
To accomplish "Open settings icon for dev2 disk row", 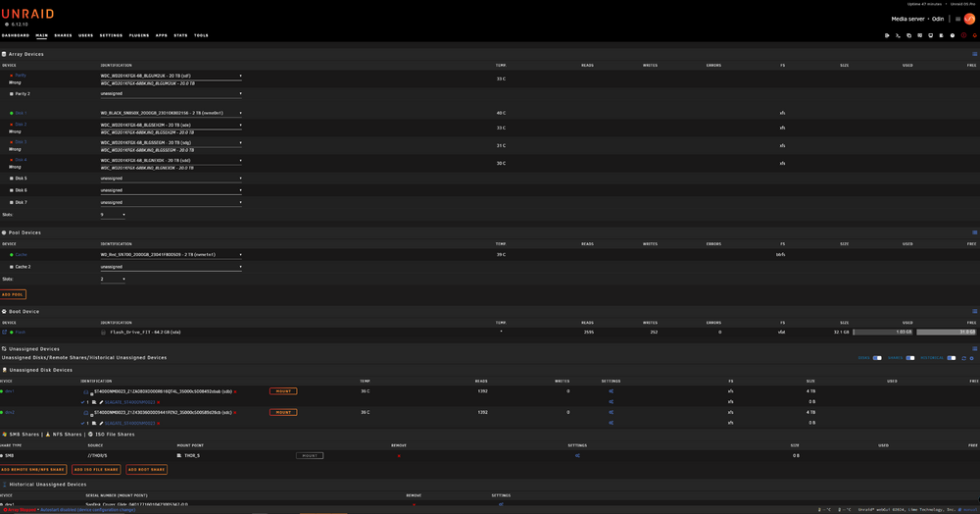I will pos(612,413).
